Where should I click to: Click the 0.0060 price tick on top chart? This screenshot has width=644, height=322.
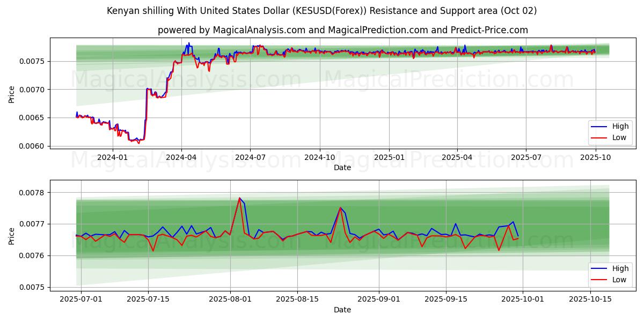pyautogui.click(x=33, y=146)
